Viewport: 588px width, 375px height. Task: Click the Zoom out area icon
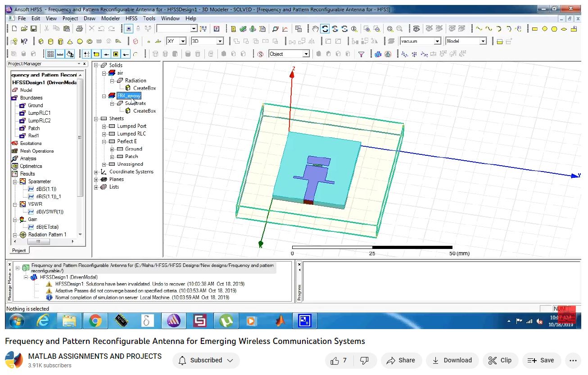click(376, 29)
